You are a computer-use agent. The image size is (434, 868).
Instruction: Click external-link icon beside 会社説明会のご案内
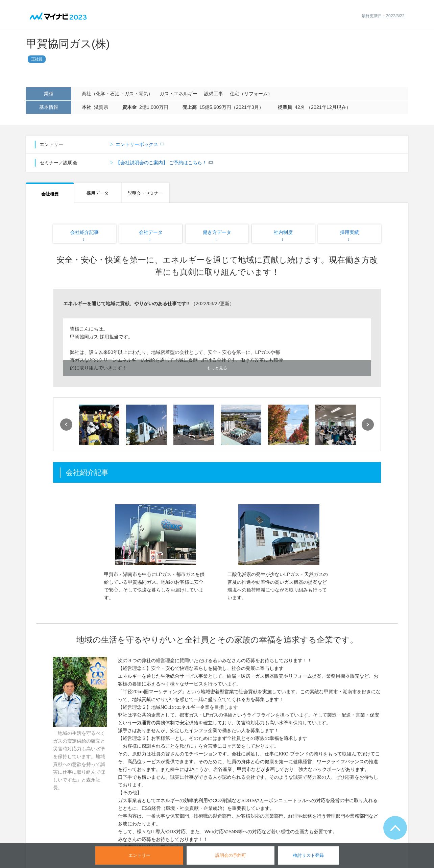(211, 163)
